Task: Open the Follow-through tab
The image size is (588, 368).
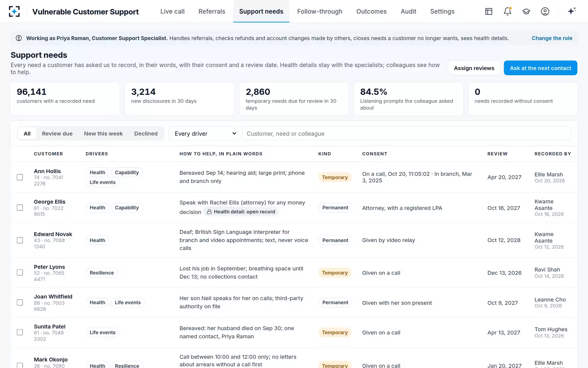Action: [320, 11]
